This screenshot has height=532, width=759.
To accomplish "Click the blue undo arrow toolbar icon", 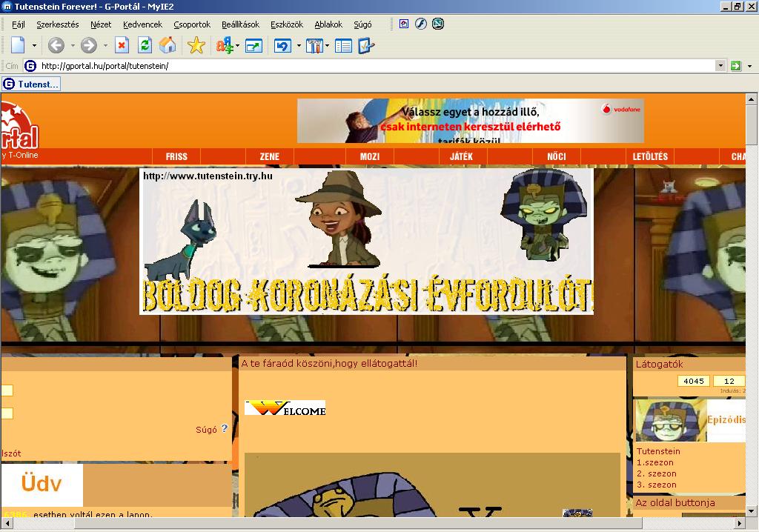I will [282, 45].
